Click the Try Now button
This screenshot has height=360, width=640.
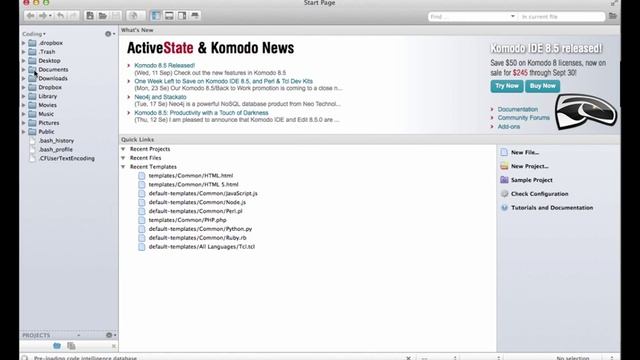coord(507,86)
